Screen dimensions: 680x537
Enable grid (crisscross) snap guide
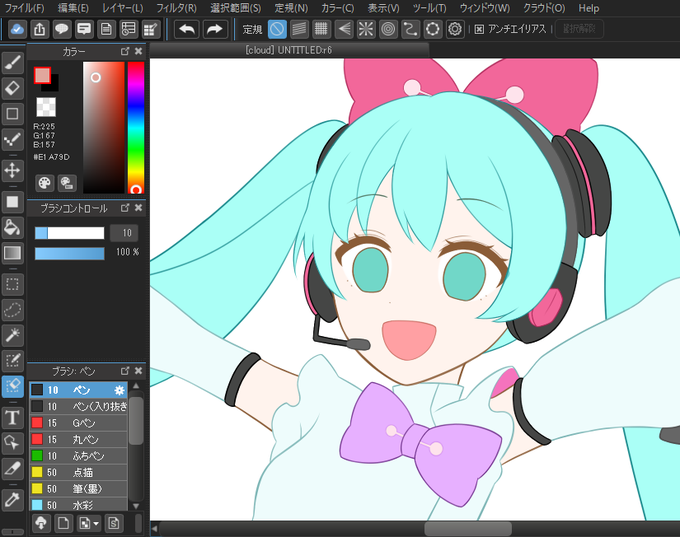click(321, 29)
